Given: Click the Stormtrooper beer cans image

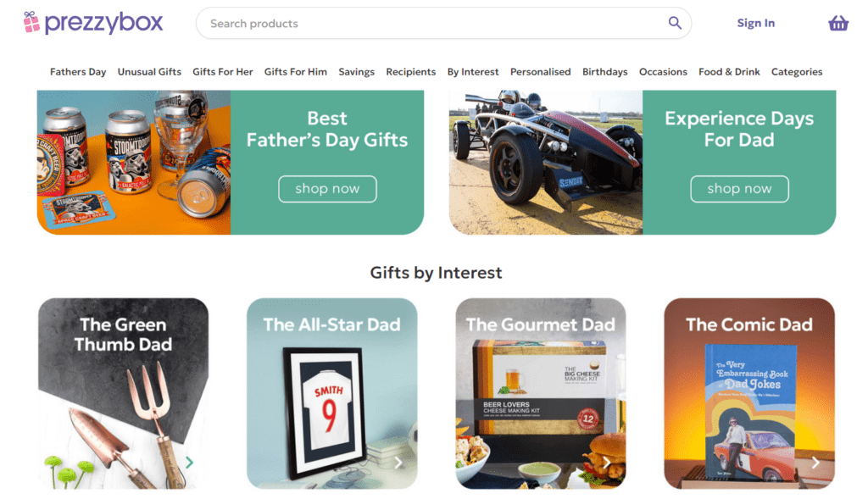Looking at the screenshot, I should (134, 163).
